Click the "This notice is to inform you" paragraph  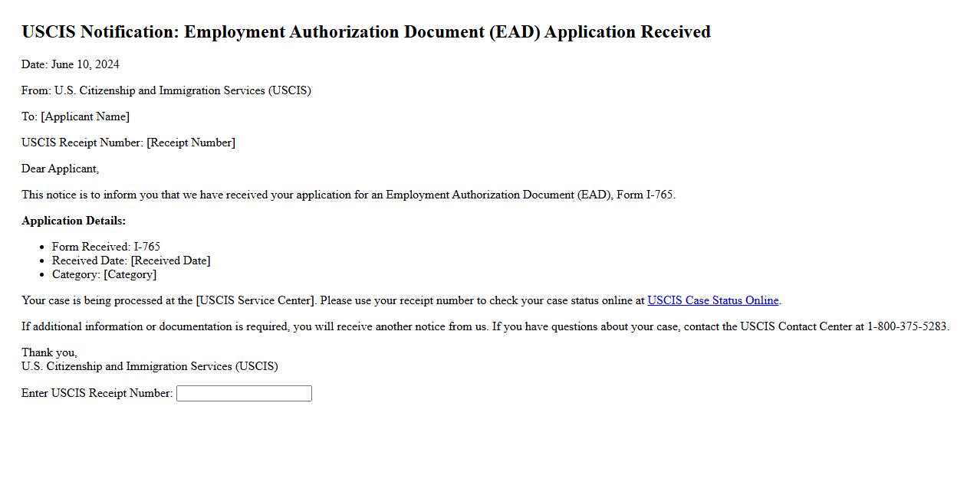point(348,195)
